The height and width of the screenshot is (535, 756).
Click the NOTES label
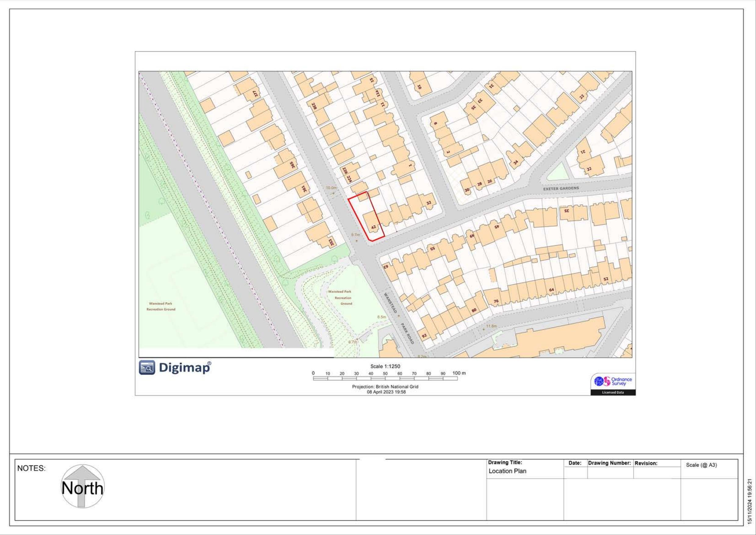(31, 468)
